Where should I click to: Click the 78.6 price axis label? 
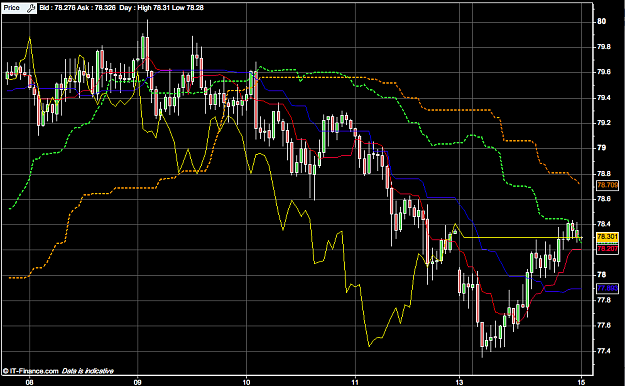(x=603, y=199)
